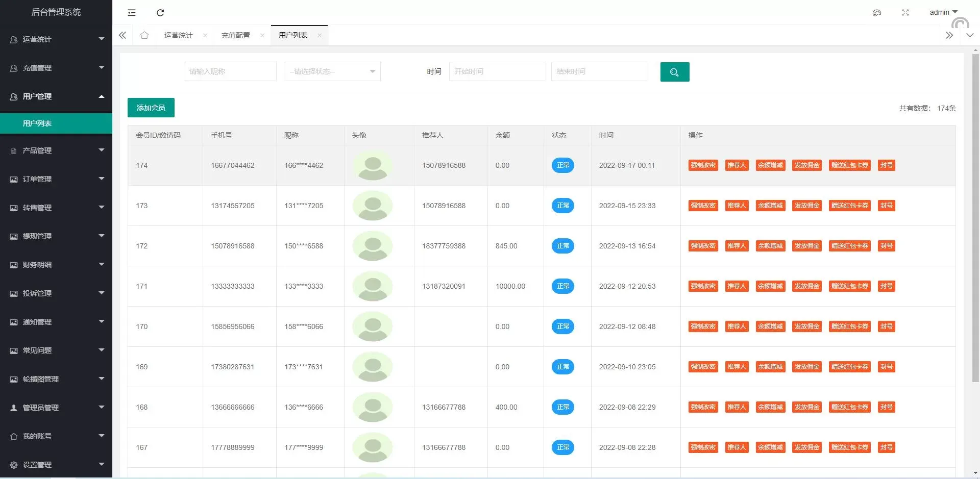This screenshot has width=980, height=479.
Task: Toggle 正常 status for member 168
Action: coord(562,407)
